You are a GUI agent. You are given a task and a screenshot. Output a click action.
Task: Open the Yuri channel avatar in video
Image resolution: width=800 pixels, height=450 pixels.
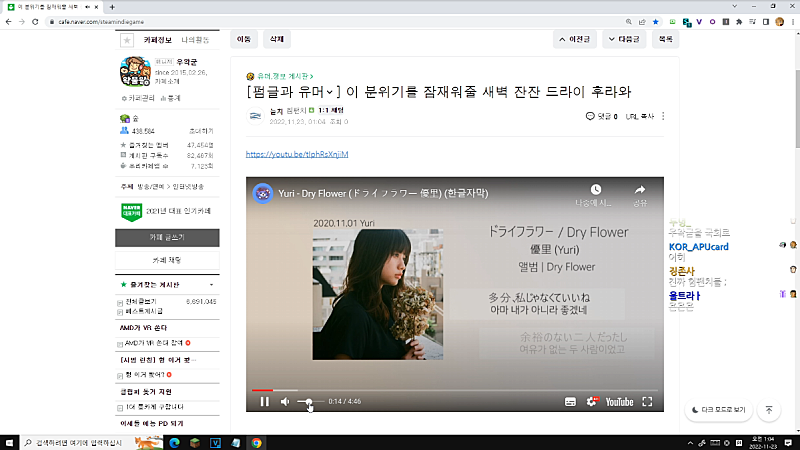coord(263,193)
